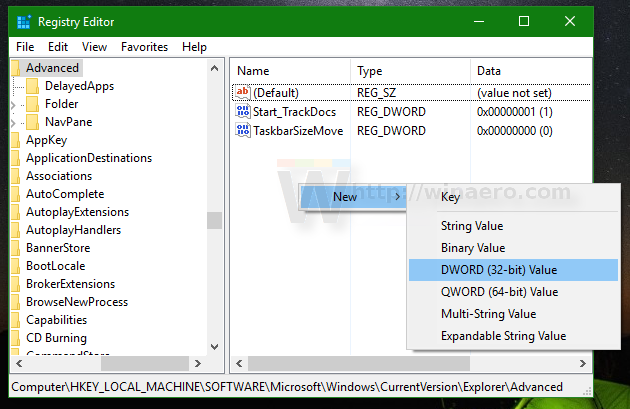Click the Capabilities folder icon
Screen dimensions: 630x409
[16, 320]
